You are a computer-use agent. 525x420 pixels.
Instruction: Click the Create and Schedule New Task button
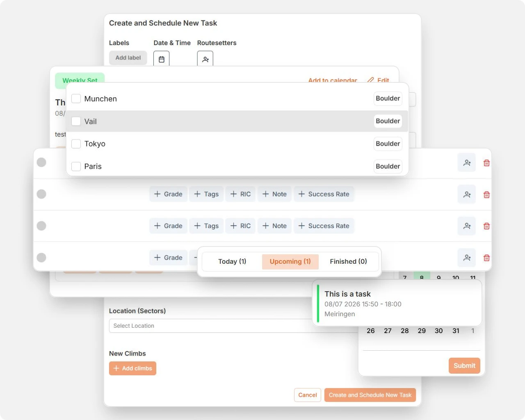(x=370, y=395)
